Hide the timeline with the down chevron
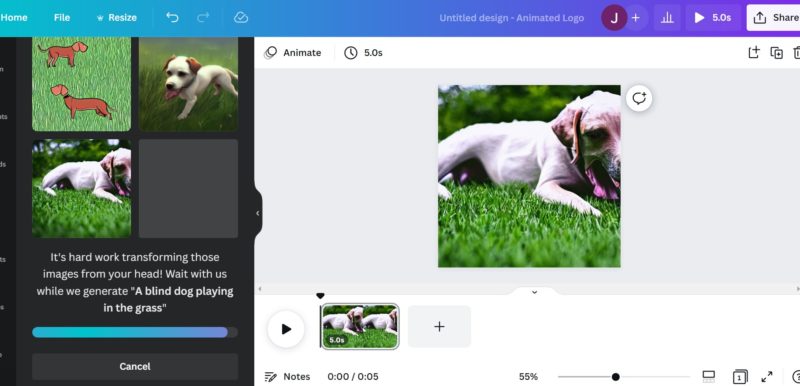 [x=534, y=292]
